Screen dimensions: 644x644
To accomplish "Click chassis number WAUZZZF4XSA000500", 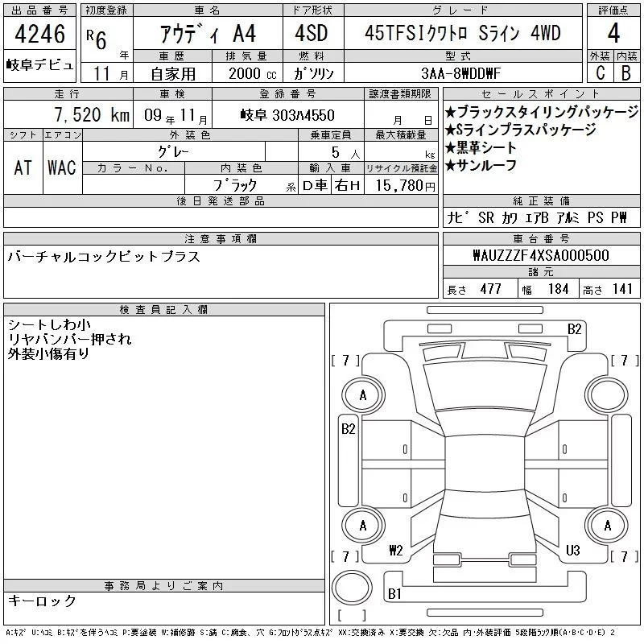I will click(540, 255).
